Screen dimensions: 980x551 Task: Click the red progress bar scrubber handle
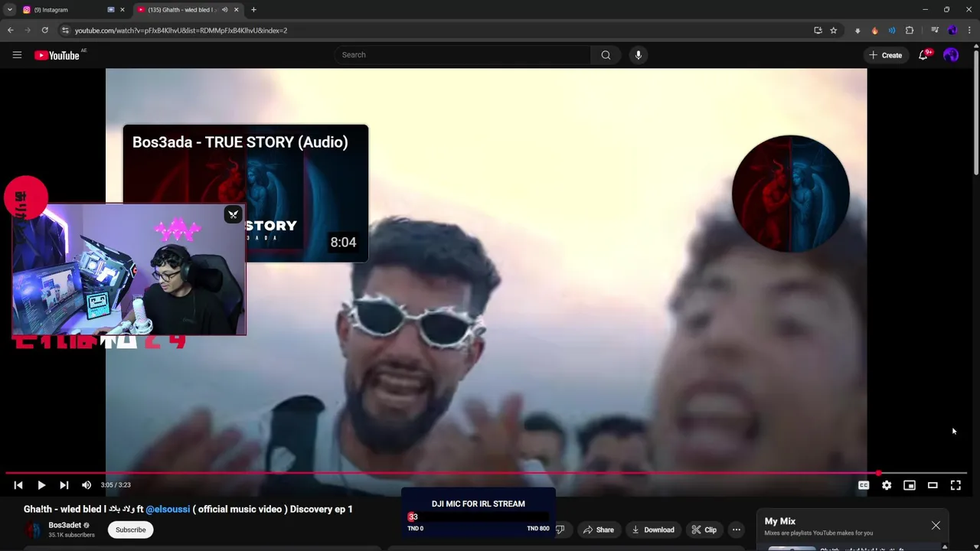tap(879, 474)
